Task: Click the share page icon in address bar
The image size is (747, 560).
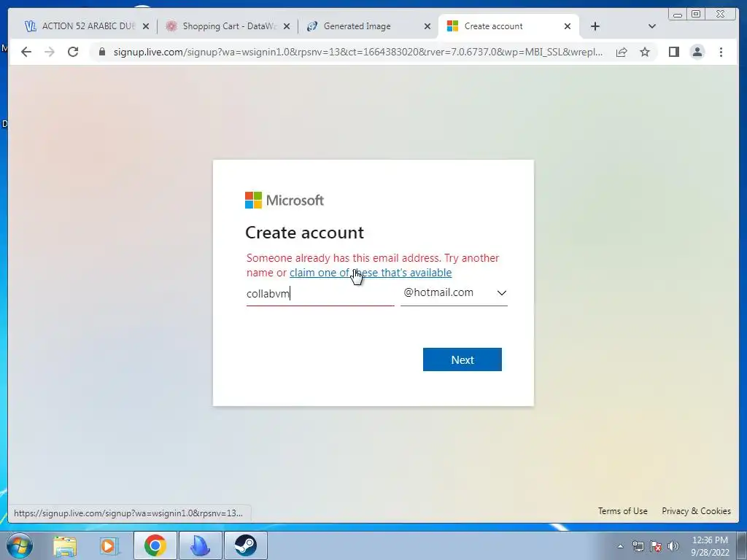Action: [622, 52]
